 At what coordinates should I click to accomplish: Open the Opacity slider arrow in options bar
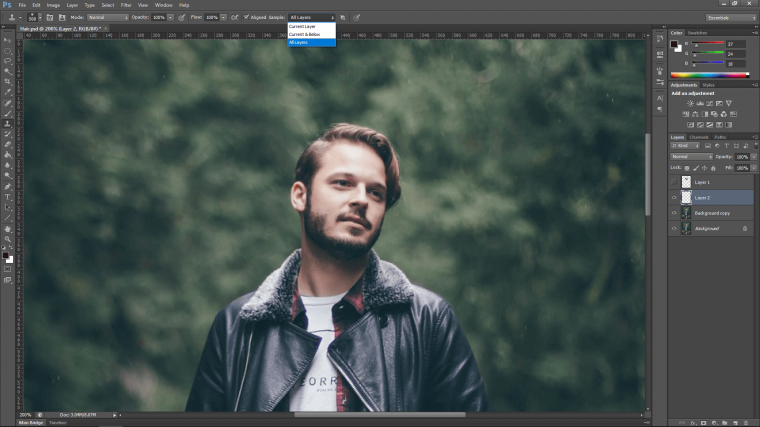click(171, 17)
